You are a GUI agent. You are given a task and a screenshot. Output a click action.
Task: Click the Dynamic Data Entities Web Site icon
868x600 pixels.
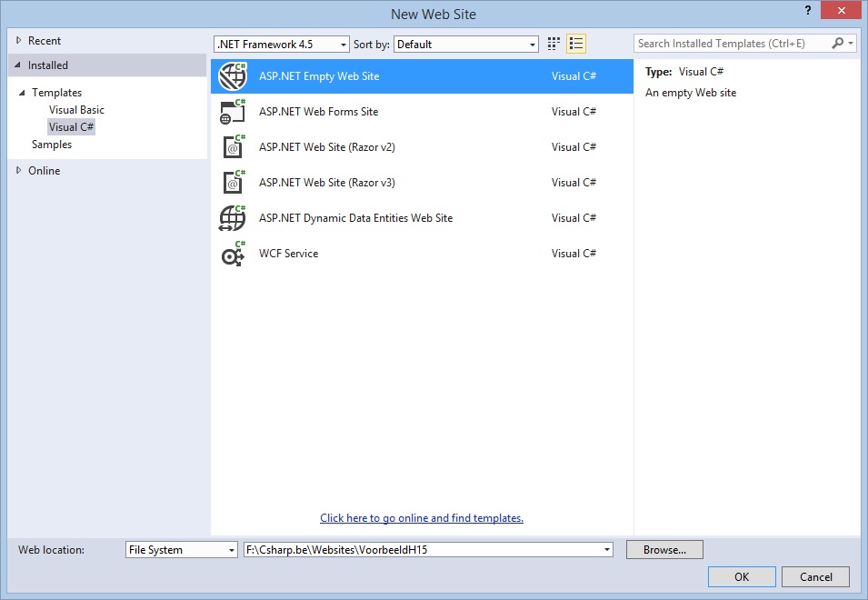point(233,218)
